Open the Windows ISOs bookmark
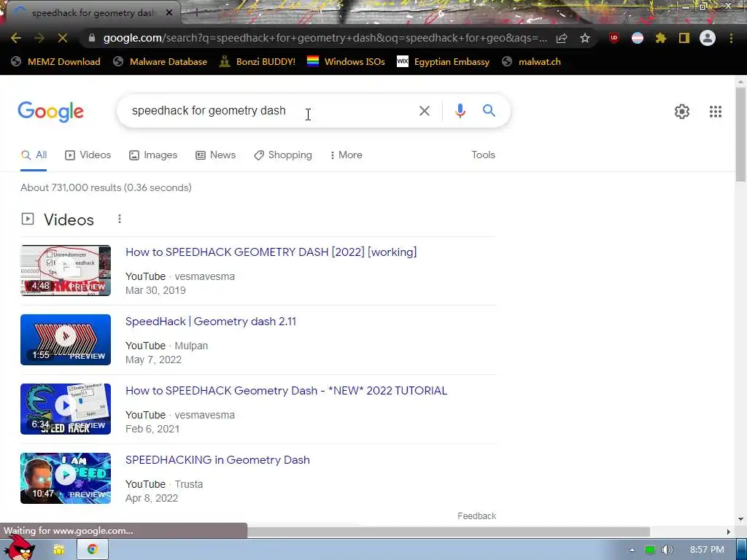747x560 pixels. 346,62
